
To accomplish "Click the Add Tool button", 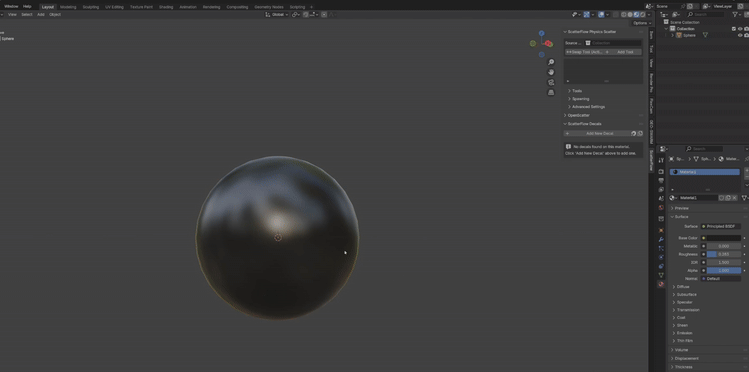I will coord(623,52).
